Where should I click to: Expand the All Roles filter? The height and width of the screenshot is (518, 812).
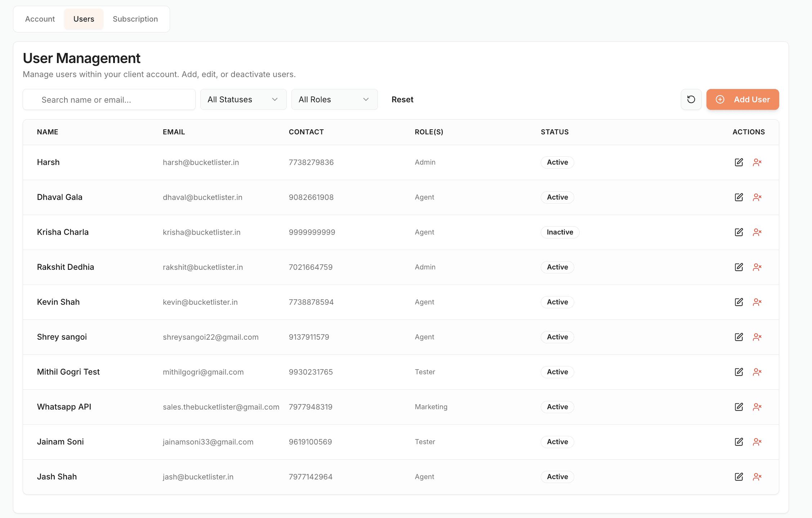pos(334,99)
